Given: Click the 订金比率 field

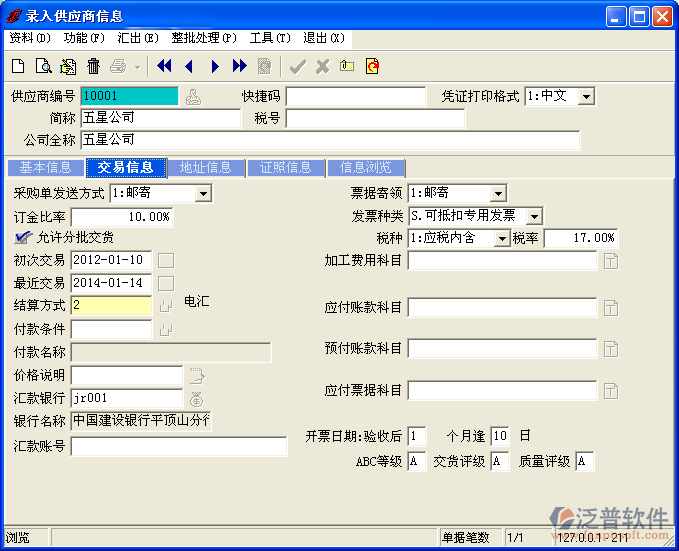Looking at the screenshot, I should click(x=122, y=217).
